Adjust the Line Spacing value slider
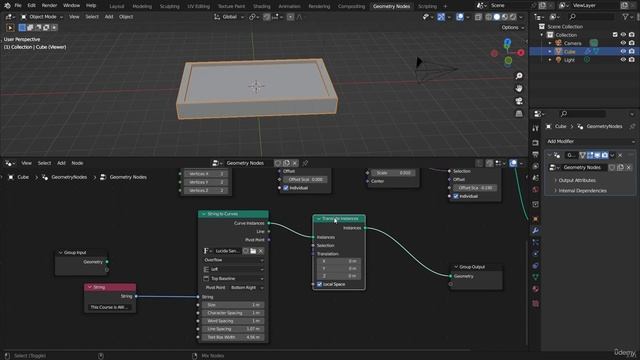 [233, 329]
